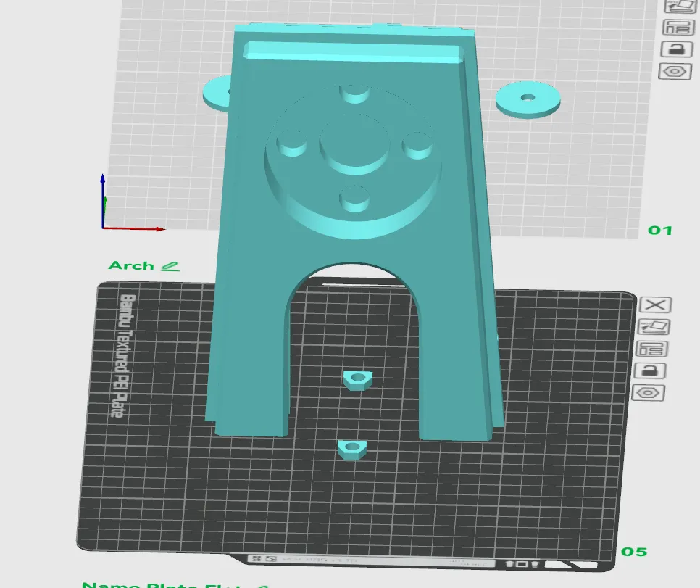This screenshot has height=588, width=700.
Task: Select the half-hidden disc behind the arch
Action: (217, 93)
